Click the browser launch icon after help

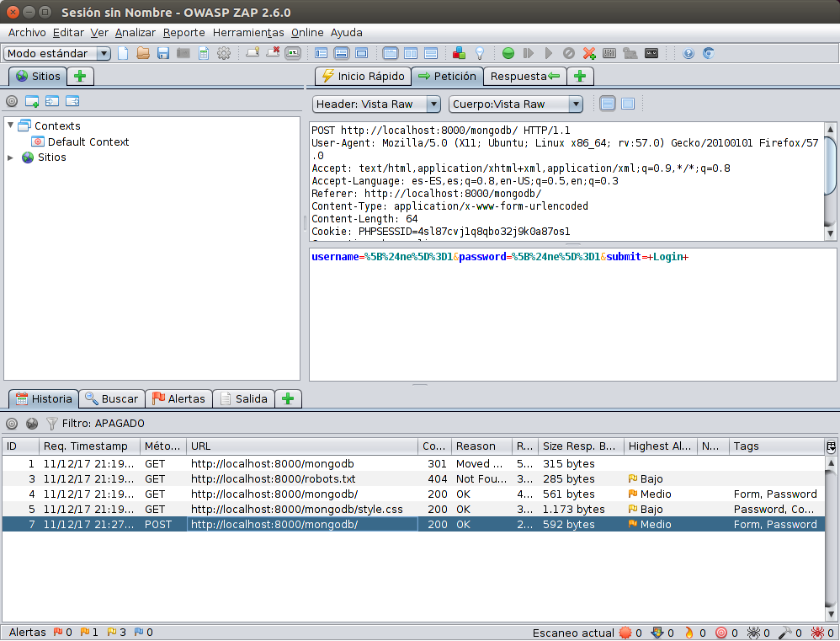tap(708, 53)
